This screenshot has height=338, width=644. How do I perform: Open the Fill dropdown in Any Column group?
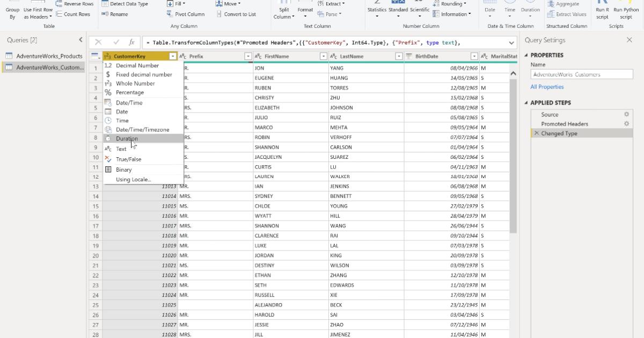(180, 4)
